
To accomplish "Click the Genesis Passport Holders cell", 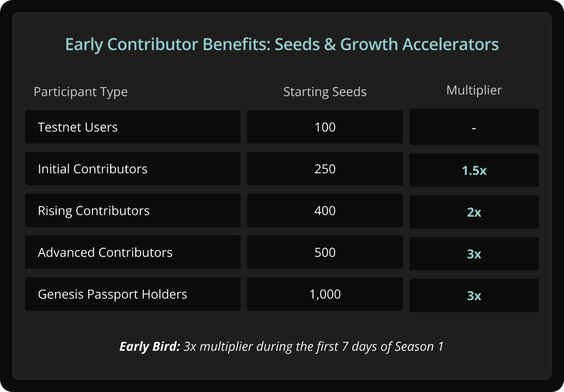I will (133, 294).
